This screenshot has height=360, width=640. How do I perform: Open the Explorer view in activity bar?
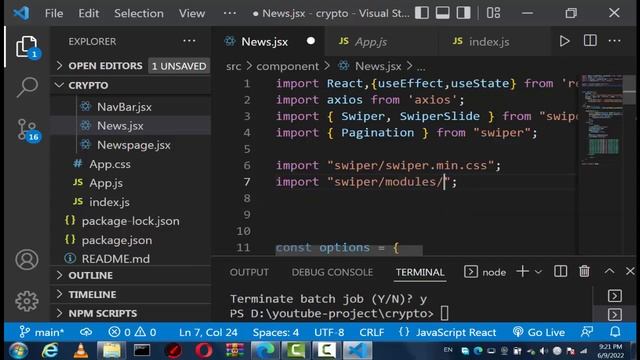(x=27, y=47)
